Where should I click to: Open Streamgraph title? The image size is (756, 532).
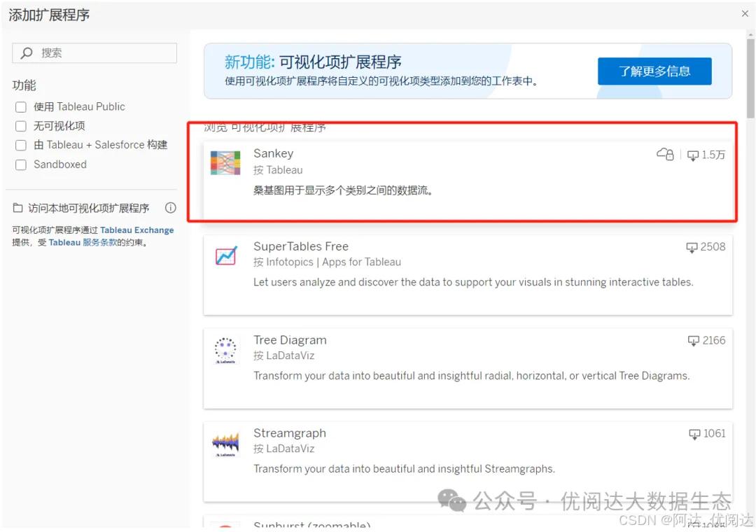[290, 433]
